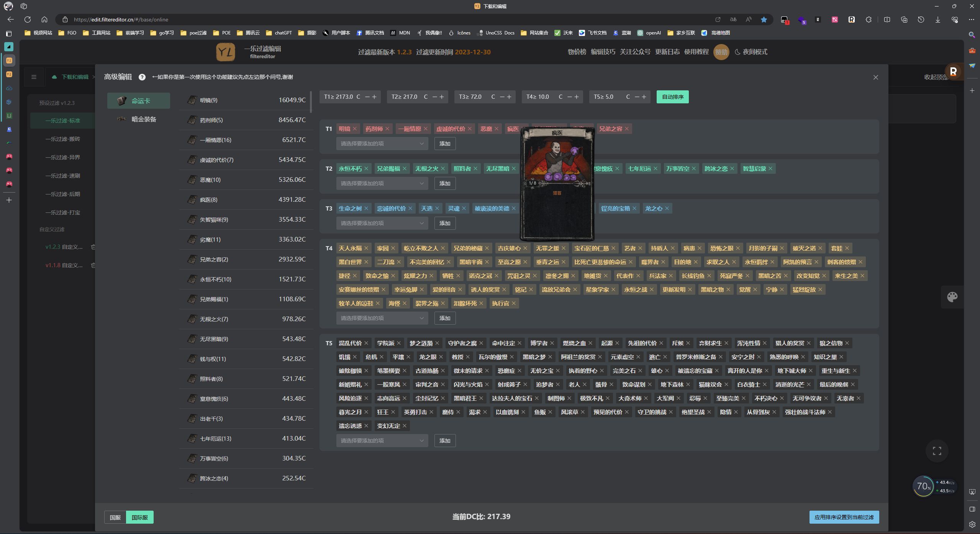Viewport: 980px width, 534px height.
Task: Click the help question mark beside 高级编辑
Action: coord(142,77)
